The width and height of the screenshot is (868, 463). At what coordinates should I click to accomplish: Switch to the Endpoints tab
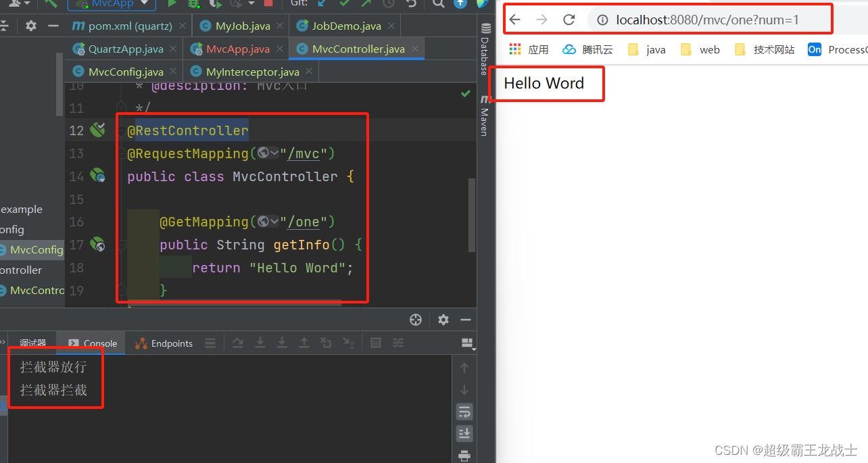click(164, 343)
